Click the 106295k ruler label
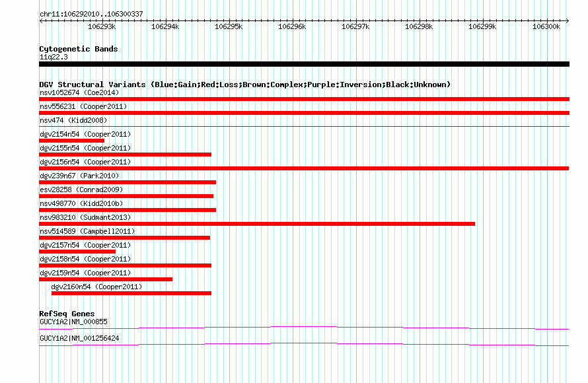The height and width of the screenshot is (383, 588). click(229, 26)
